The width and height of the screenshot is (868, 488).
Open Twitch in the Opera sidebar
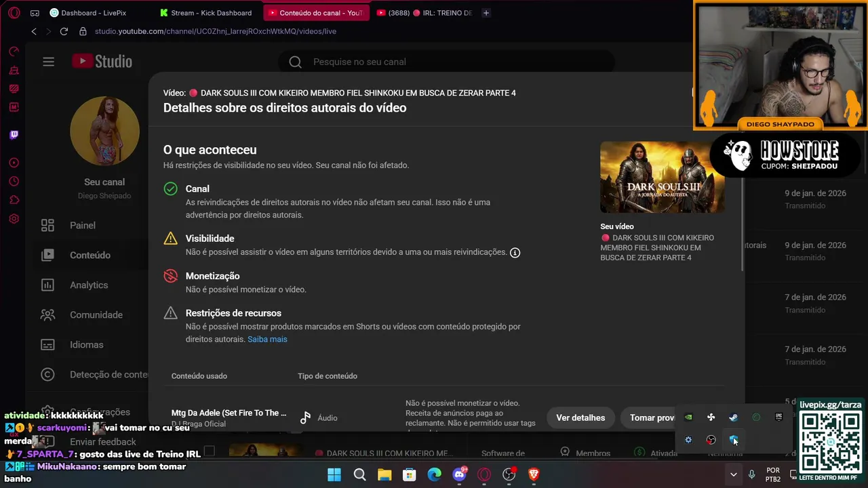(x=14, y=135)
